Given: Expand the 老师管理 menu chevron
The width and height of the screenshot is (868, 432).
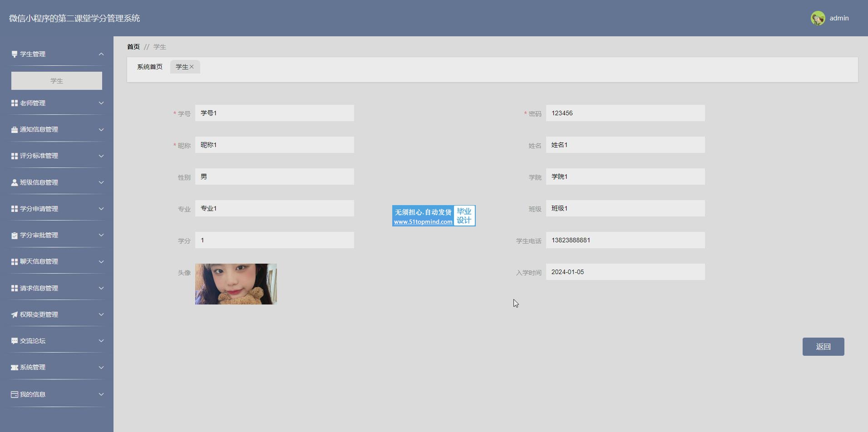Looking at the screenshot, I should [x=101, y=103].
